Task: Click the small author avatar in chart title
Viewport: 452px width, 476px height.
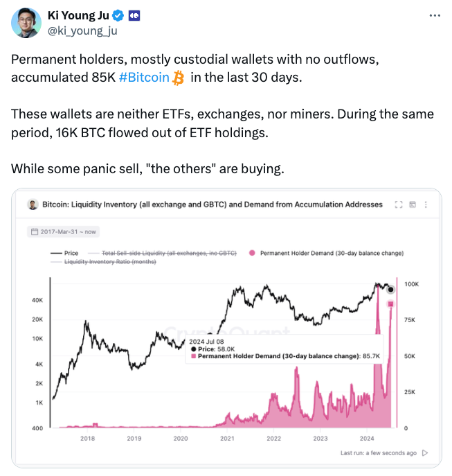Action: (33, 204)
